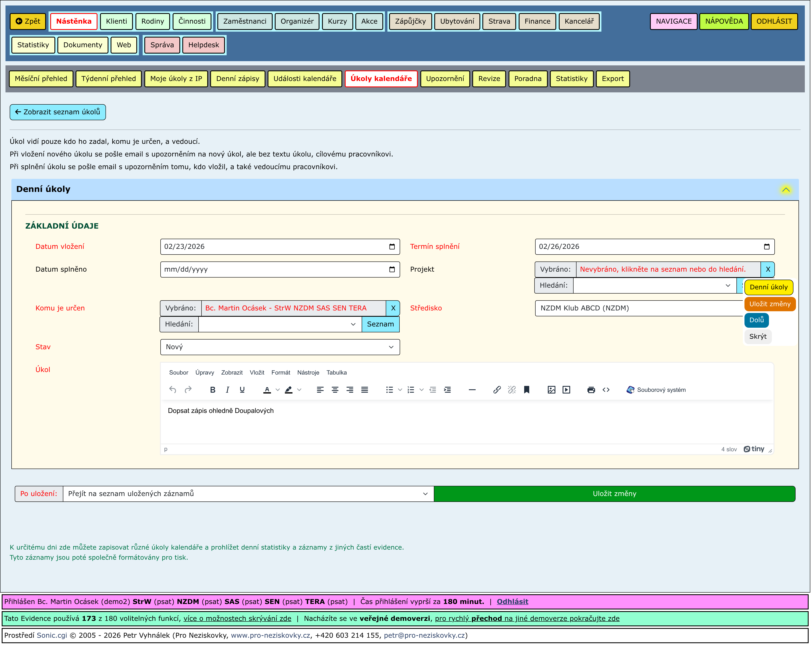Viewport: 812px width, 655px height.
Task: Open the Formát menu in editor
Action: pyautogui.click(x=281, y=373)
